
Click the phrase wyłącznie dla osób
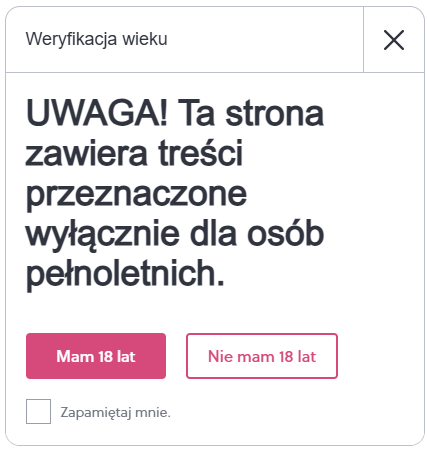[175, 234]
